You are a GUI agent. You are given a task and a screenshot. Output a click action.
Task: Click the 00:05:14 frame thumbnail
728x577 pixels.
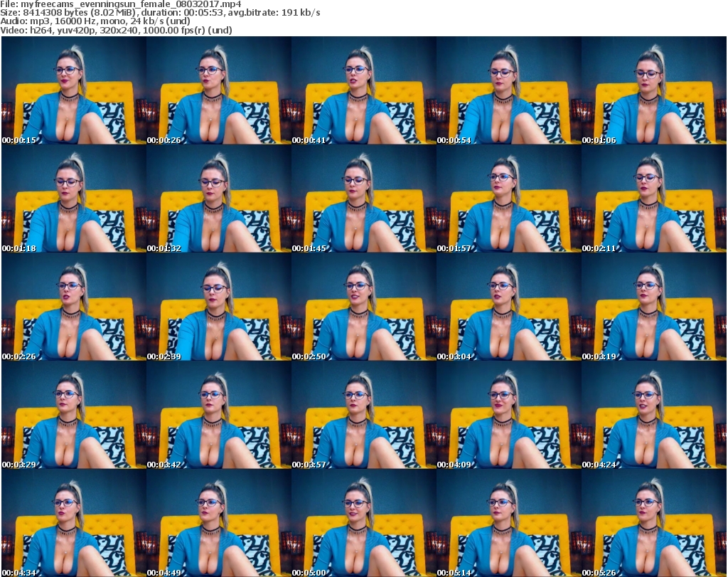[508, 523]
